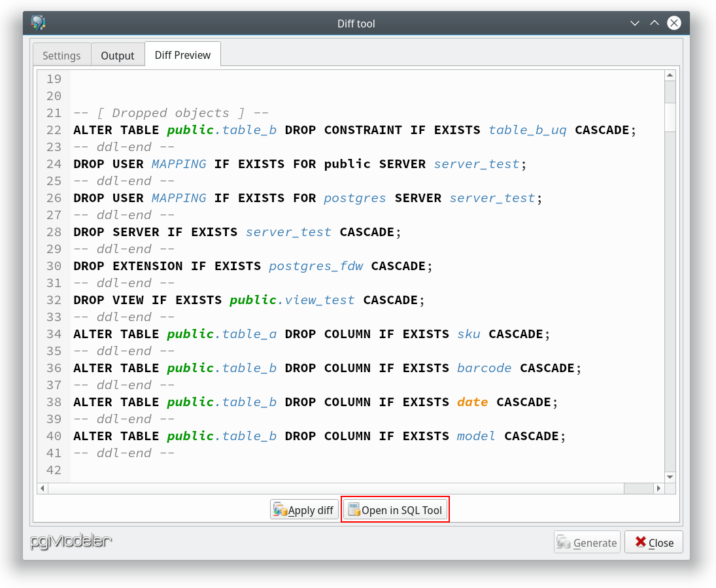Close the Diff tool window with X
This screenshot has height=588, width=716.
tap(674, 23)
